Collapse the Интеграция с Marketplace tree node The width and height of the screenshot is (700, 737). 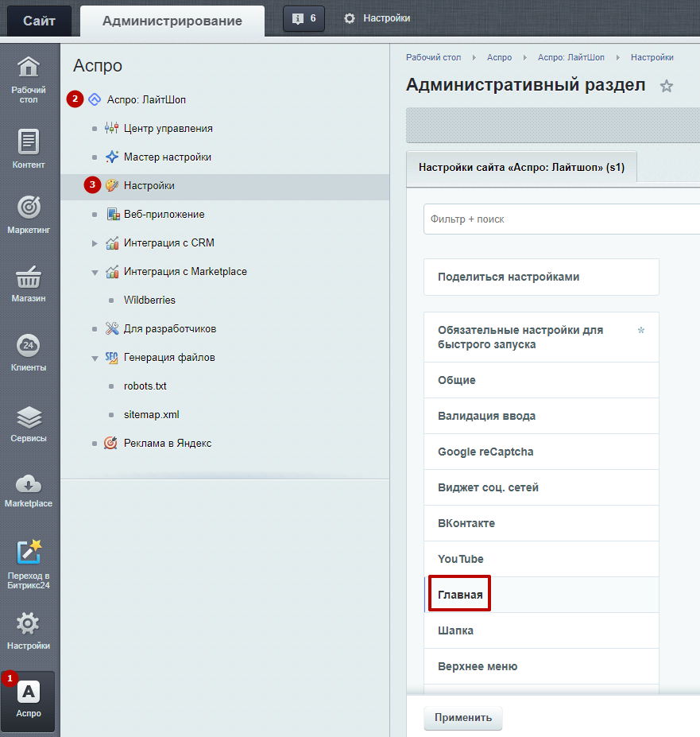pos(95,273)
